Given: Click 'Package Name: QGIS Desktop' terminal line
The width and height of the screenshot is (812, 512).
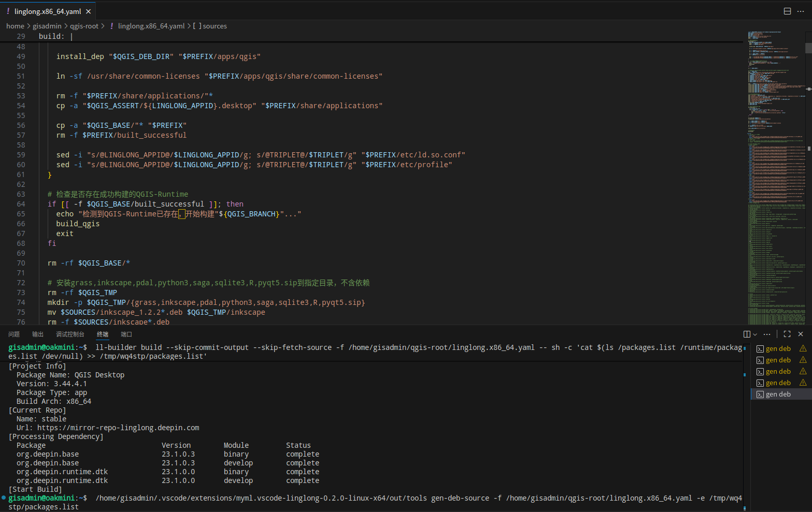Looking at the screenshot, I should coord(70,375).
